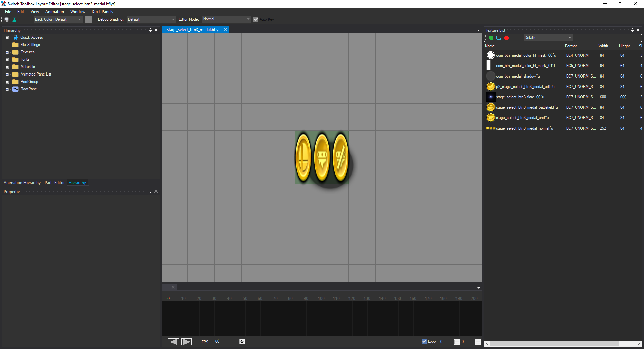This screenshot has width=644, height=349.
Task: Click the RootPane NULL icon
Action: pos(15,89)
